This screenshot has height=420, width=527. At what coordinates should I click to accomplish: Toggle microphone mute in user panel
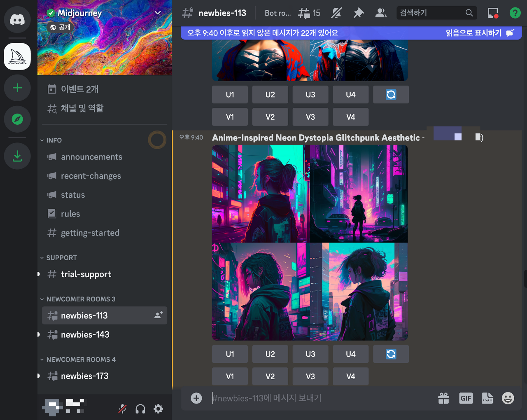[122, 409]
